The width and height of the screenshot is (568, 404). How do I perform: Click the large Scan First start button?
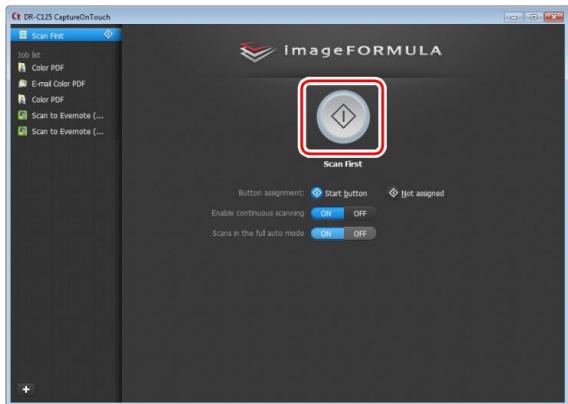pyautogui.click(x=343, y=116)
